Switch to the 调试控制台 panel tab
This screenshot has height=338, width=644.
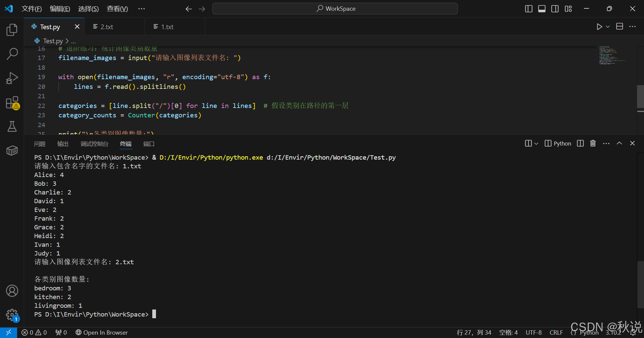pyautogui.click(x=94, y=144)
